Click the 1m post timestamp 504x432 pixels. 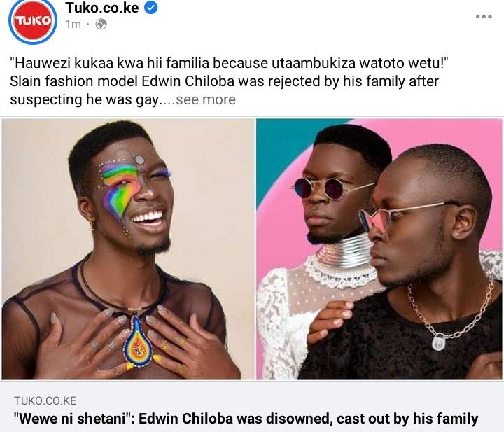[73, 25]
